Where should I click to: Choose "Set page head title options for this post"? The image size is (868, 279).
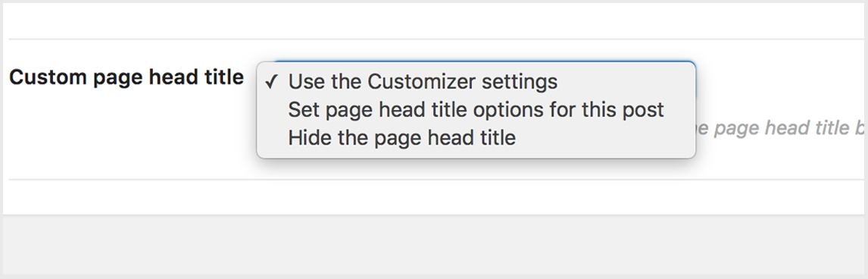point(476,110)
